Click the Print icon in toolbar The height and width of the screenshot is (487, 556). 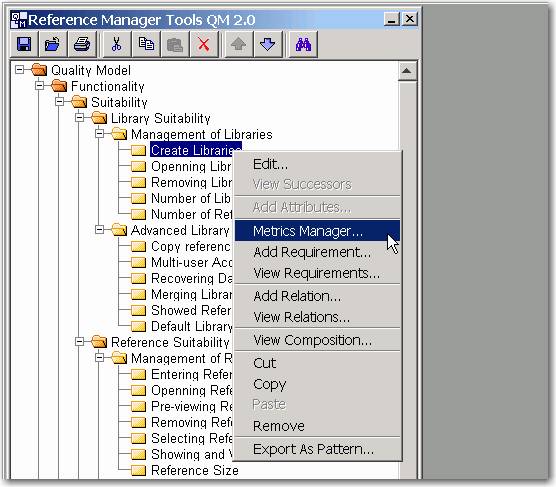point(82,44)
